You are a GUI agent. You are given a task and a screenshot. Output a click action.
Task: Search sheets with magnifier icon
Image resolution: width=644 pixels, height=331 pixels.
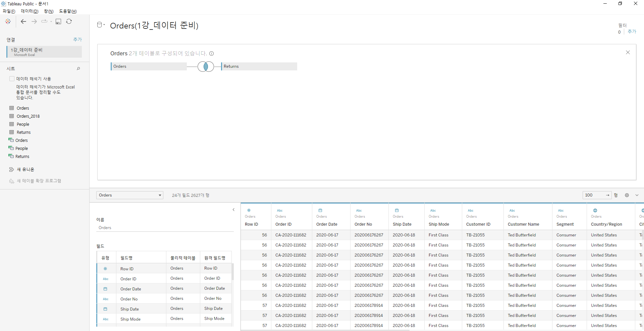coord(78,68)
